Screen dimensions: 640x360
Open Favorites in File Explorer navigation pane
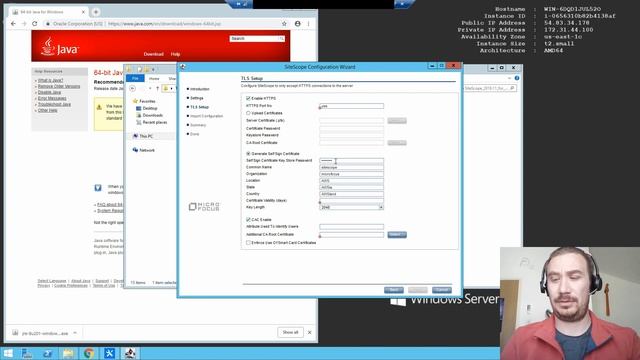147,101
